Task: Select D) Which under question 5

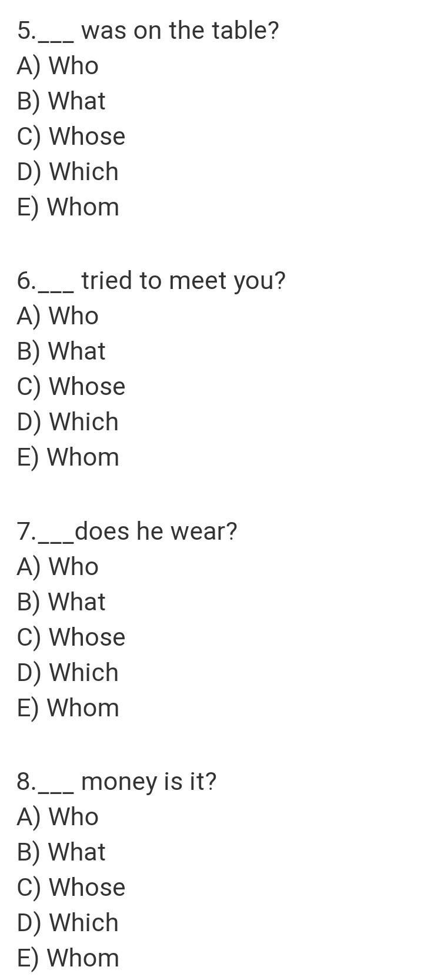Action: coord(68,172)
